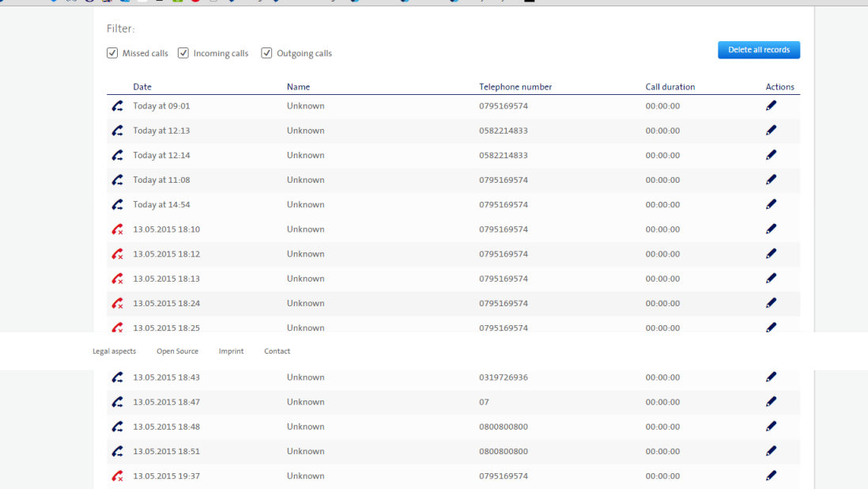Click the Call duration column header
Screen dimensions: 868x489
tap(670, 87)
